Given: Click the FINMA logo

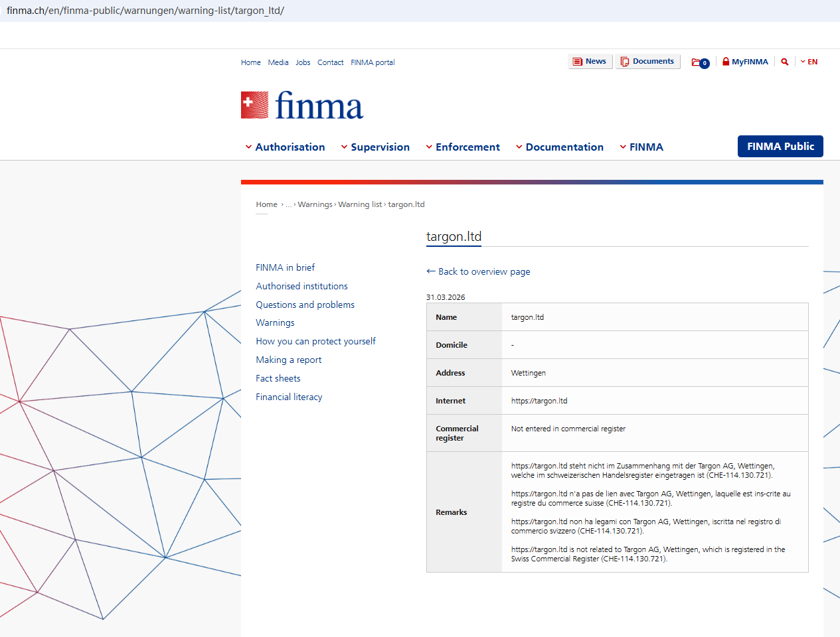Looking at the screenshot, I should (x=302, y=105).
